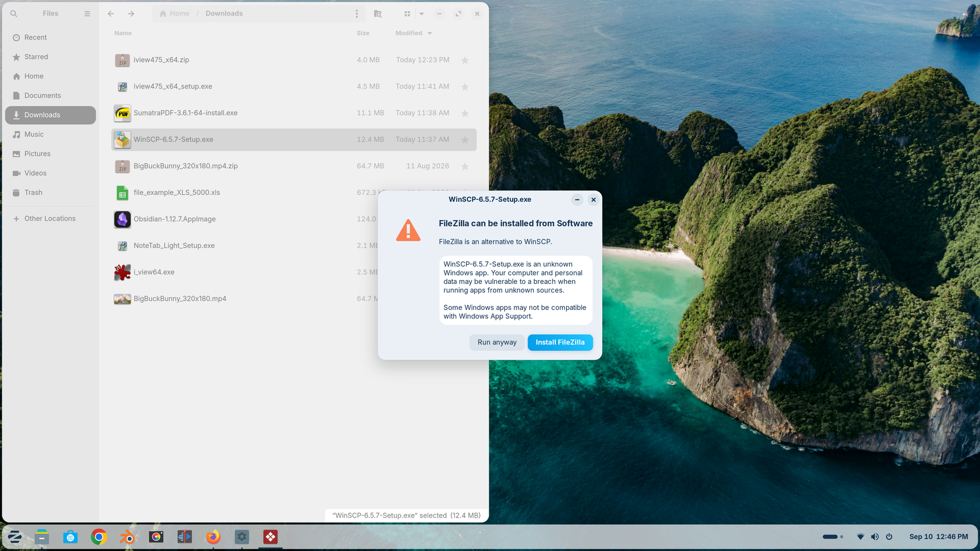Go forward with the right arrow
This screenshot has width=980, height=551.
coord(131,14)
